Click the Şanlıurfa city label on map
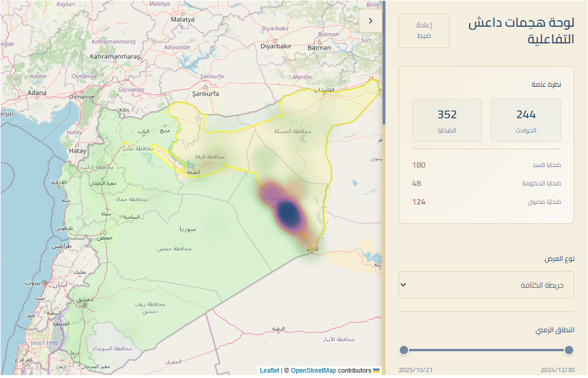588x378 pixels. pyautogui.click(x=203, y=94)
